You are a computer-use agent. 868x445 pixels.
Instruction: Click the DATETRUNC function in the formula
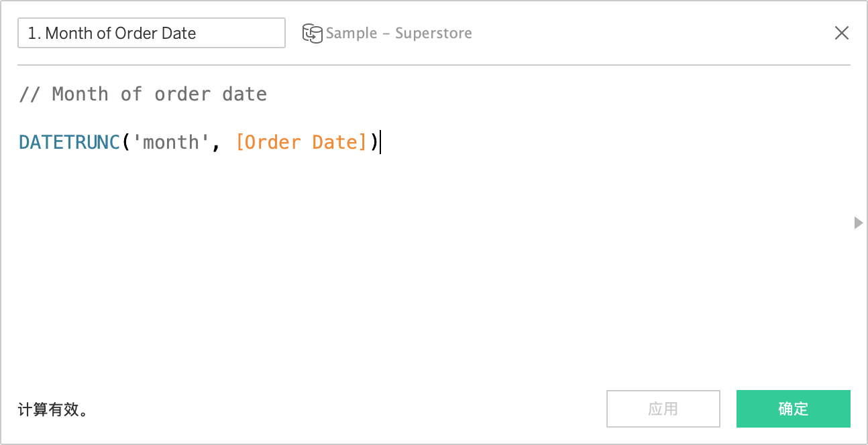pyautogui.click(x=69, y=142)
